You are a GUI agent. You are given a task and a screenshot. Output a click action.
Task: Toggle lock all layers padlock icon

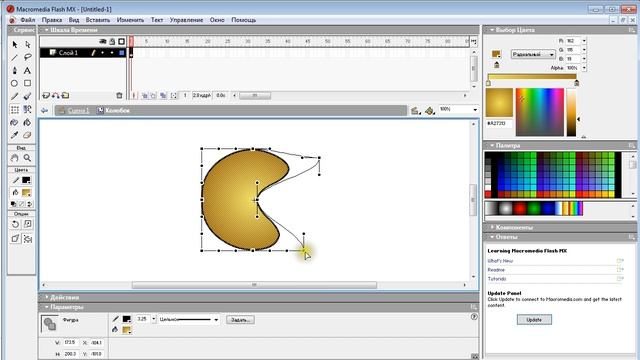click(112, 42)
